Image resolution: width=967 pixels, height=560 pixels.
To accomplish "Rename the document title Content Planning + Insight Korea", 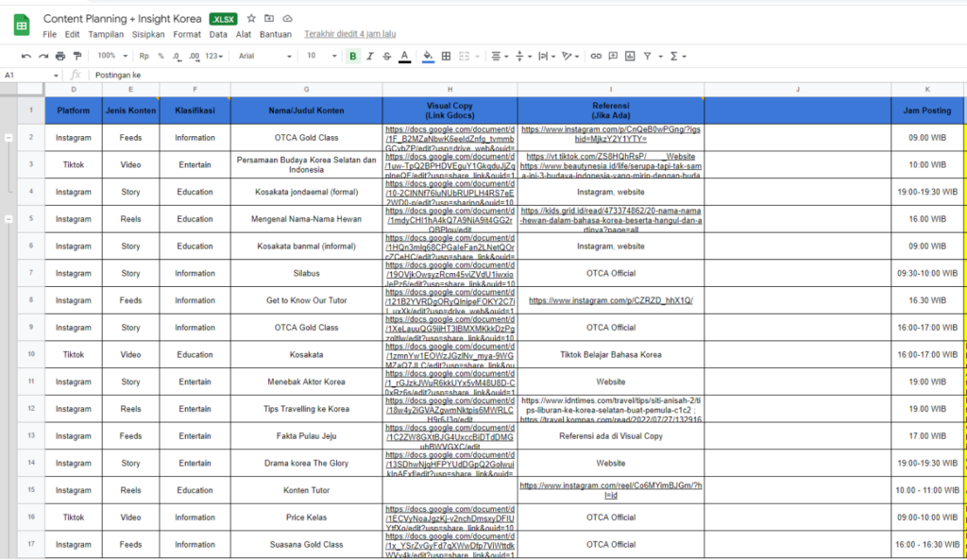I will click(122, 19).
